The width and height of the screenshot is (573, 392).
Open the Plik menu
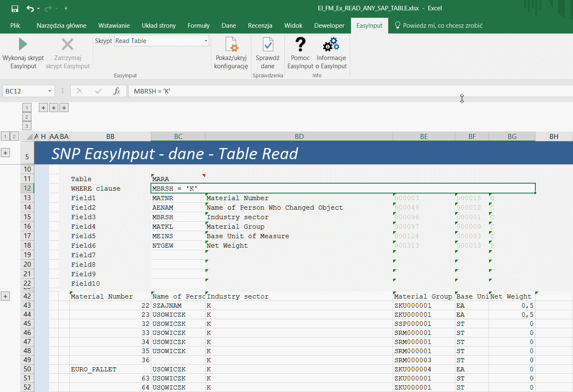15,25
